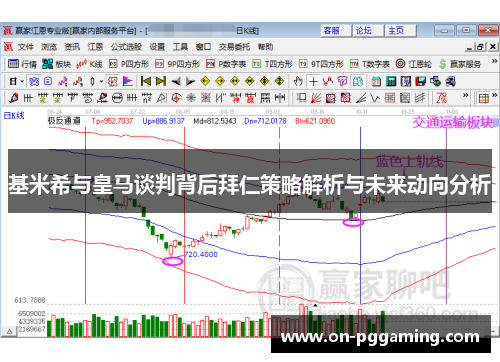This screenshot has height=362, width=500.
Task: Expand the 日 period dropdown arrow
Action: coord(22,81)
